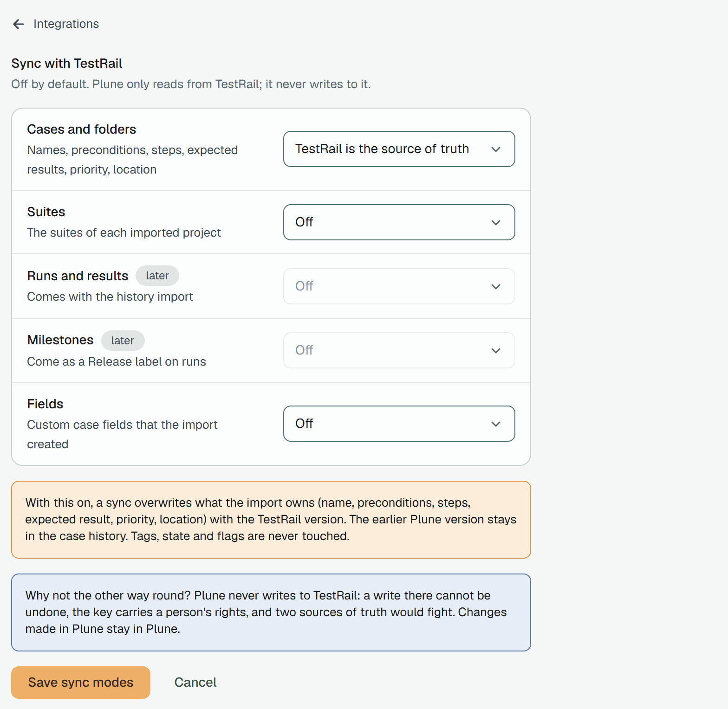Open the Cases and folders sync mode dropdown
Screen dimensions: 728x709
tap(399, 149)
